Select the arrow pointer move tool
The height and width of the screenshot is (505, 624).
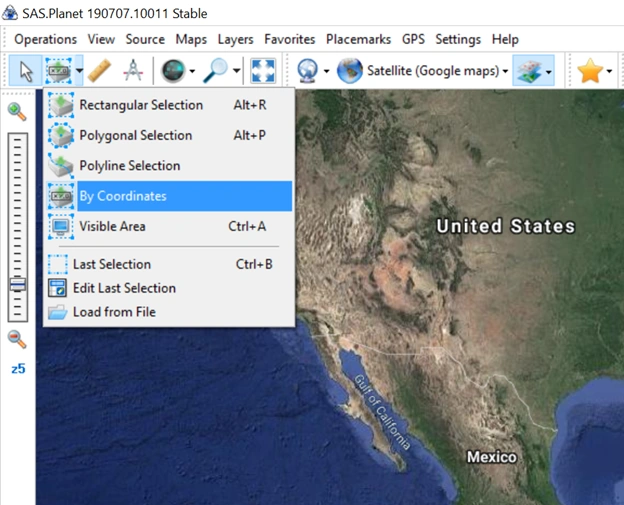click(x=26, y=71)
